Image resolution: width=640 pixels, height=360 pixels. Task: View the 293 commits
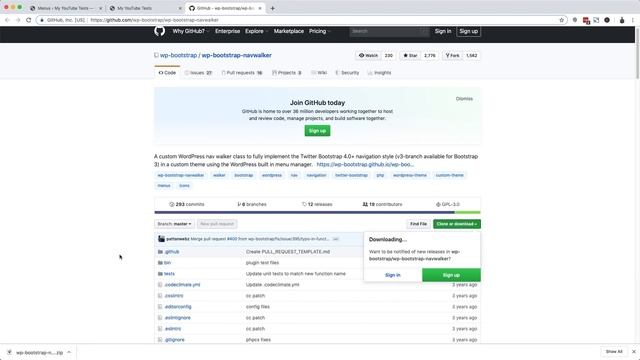pos(187,204)
